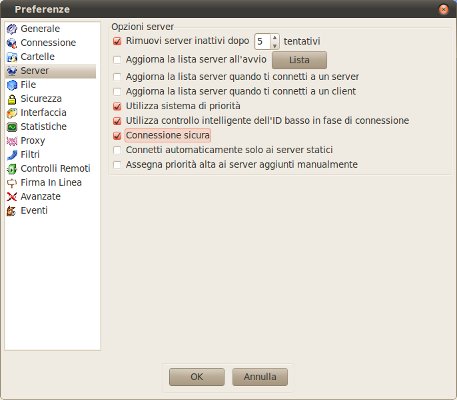Increase attempts with spinner up arrow
The width and height of the screenshot is (457, 400).
[x=275, y=38]
